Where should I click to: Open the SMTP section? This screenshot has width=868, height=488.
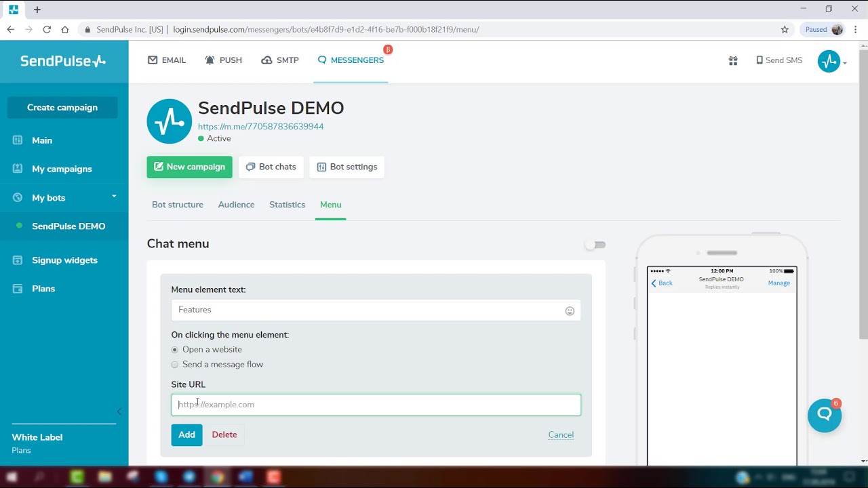point(280,60)
